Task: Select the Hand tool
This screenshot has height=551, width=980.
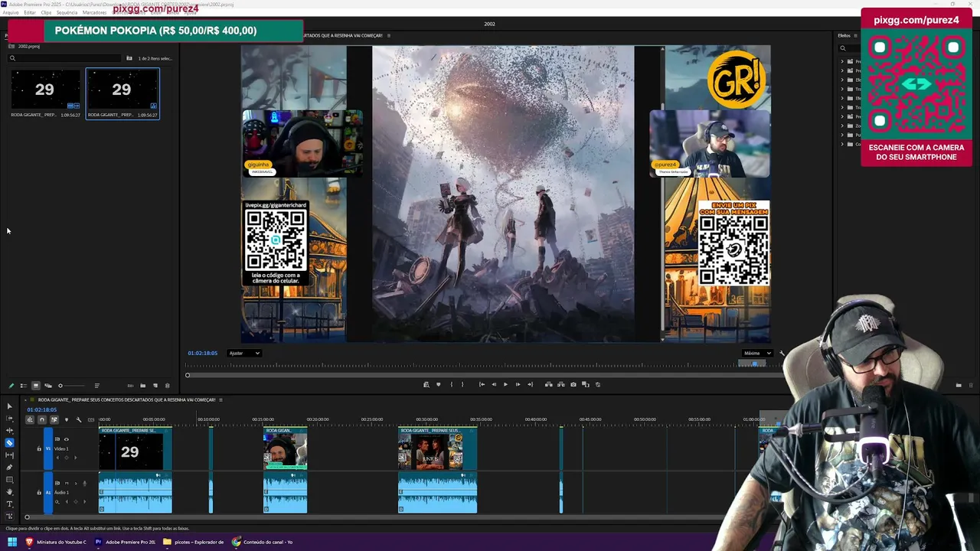Action: 10,492
